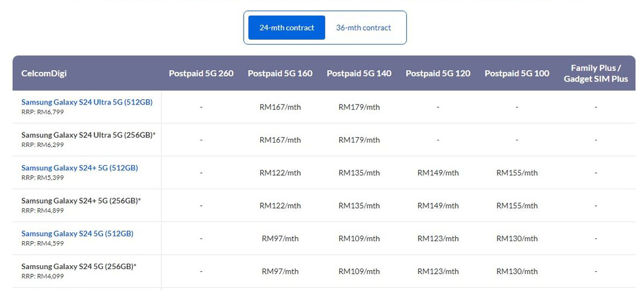Open Samsung Galaxy S24+ 5G (512GB) link
The image size is (644, 291).
point(79,168)
